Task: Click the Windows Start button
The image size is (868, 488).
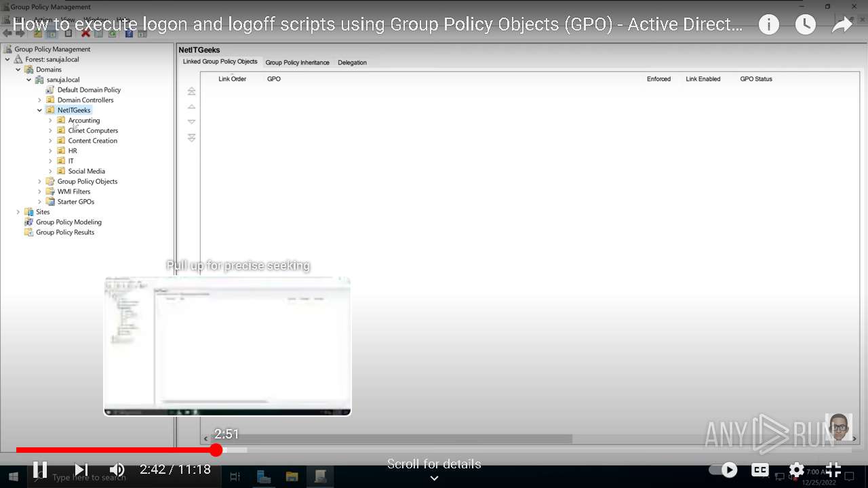Action: pos(12,477)
